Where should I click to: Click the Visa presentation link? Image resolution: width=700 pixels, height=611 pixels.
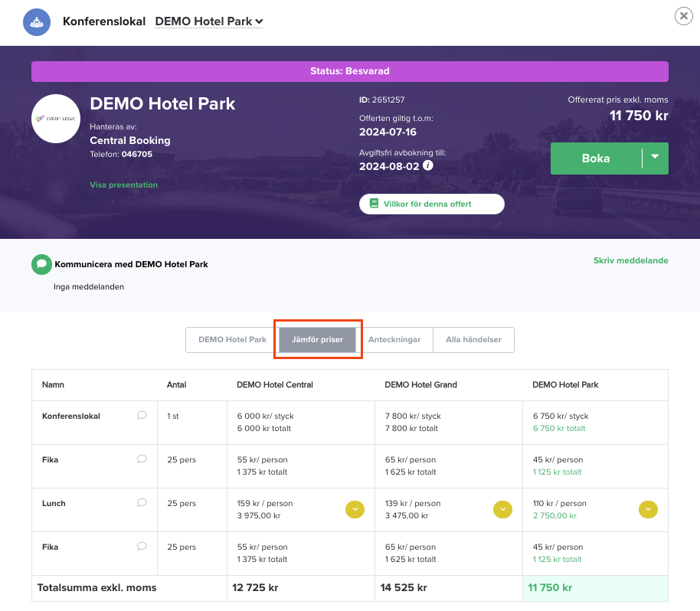(123, 185)
